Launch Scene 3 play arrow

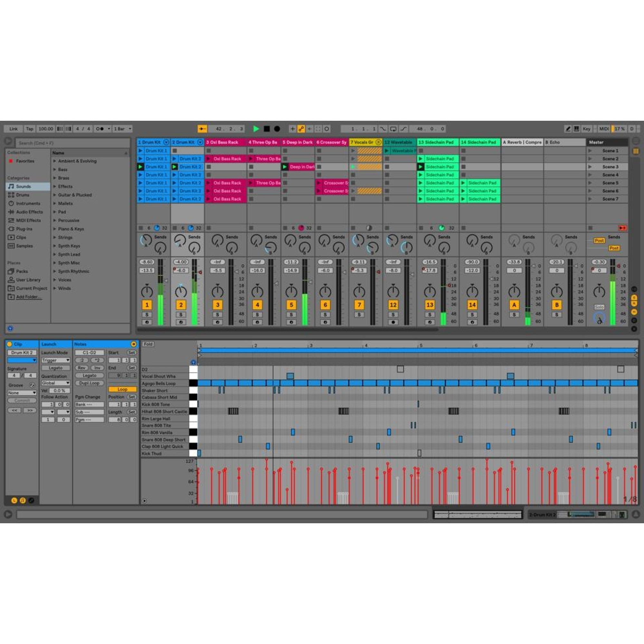590,167
